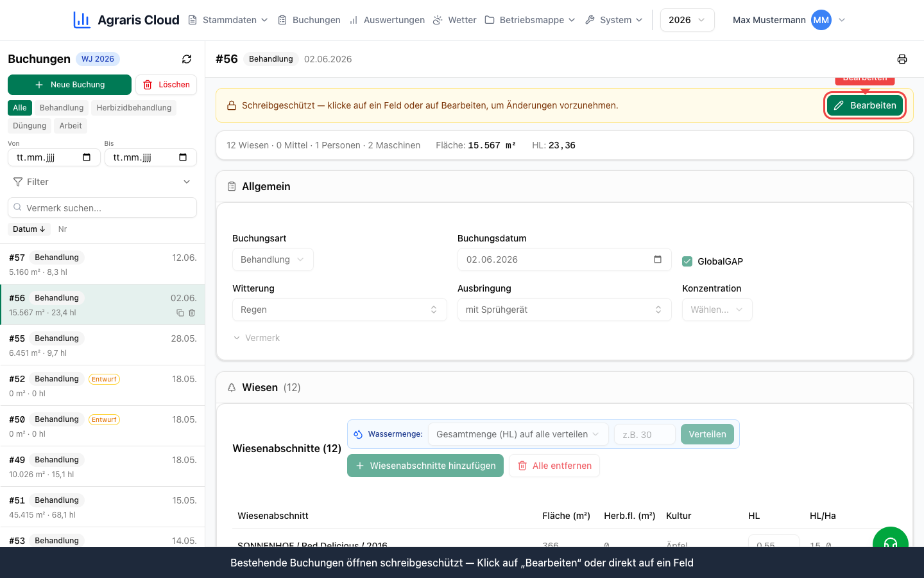This screenshot has height=578, width=924.
Task: Open the Stammdaten menu
Action: (228, 20)
